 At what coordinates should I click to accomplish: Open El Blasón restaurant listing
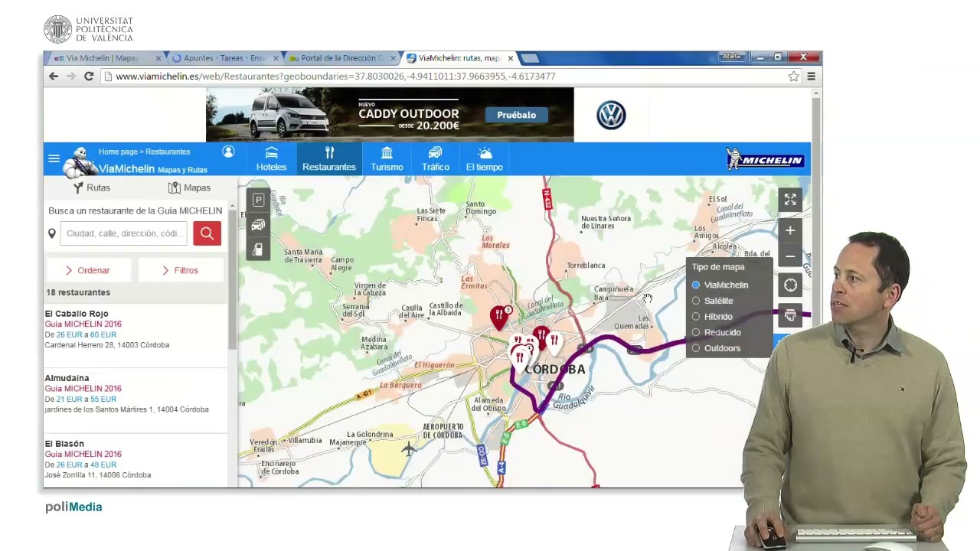click(x=64, y=444)
